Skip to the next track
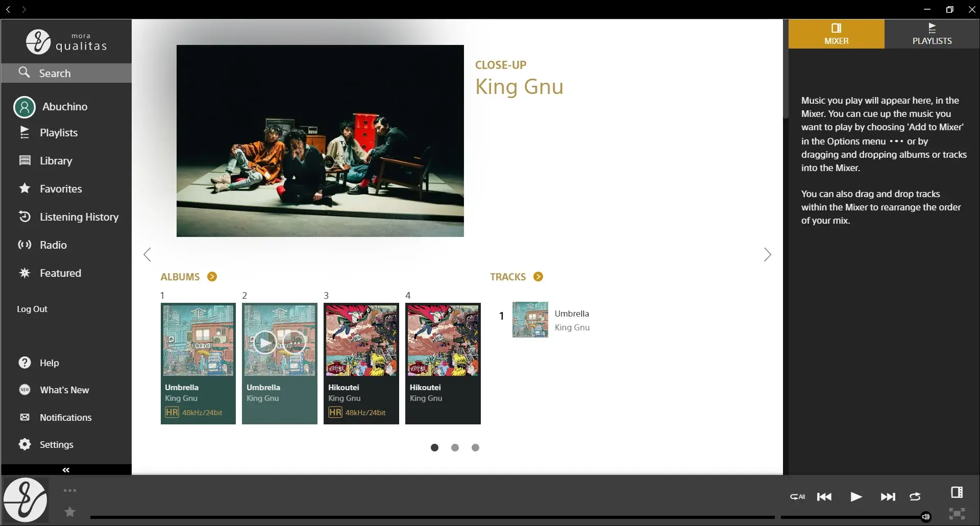This screenshot has width=980, height=526. [x=888, y=497]
